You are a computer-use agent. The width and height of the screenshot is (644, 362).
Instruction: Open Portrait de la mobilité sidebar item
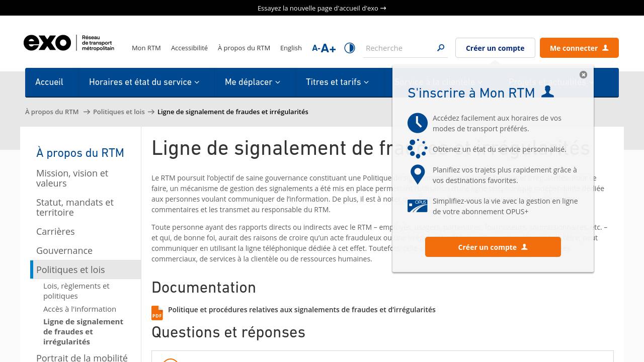(82, 357)
